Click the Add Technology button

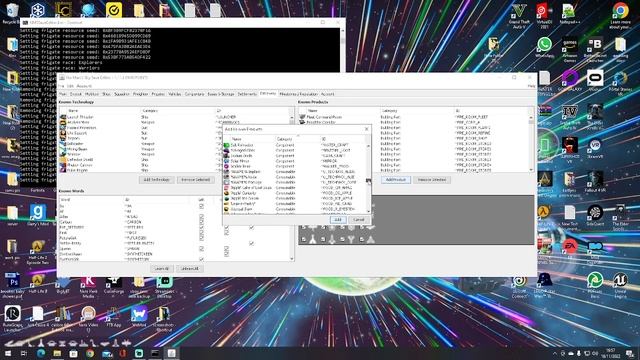coord(157,180)
